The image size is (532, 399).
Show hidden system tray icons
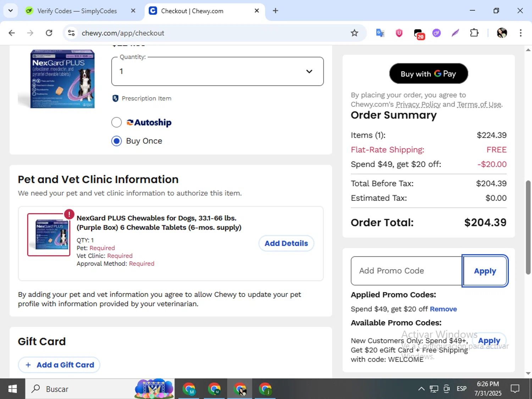421,389
